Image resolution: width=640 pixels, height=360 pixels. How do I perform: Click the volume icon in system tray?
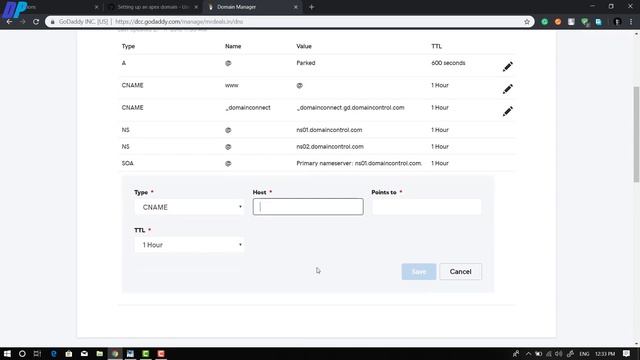pyautogui.click(x=558, y=353)
